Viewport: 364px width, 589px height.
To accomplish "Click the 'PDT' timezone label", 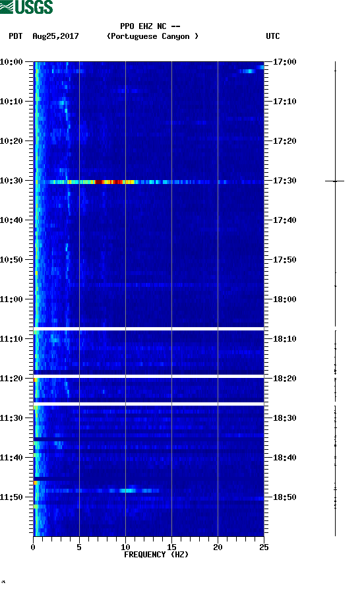I will [15, 36].
